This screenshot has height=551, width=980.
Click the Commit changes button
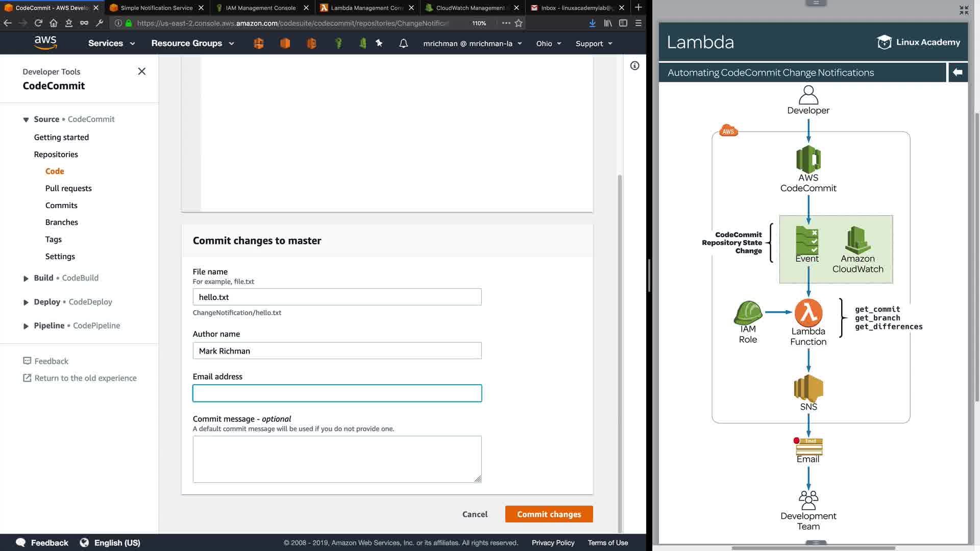549,514
